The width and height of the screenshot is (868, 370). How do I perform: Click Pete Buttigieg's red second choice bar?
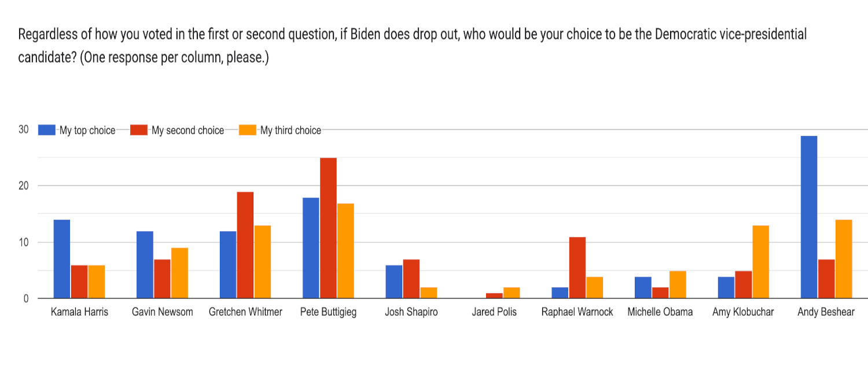328,228
